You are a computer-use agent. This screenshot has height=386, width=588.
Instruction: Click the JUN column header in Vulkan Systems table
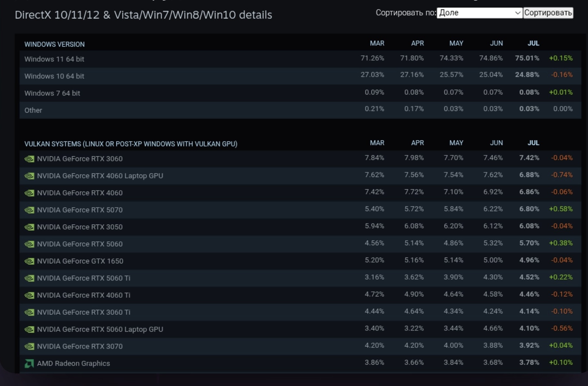[x=496, y=143]
